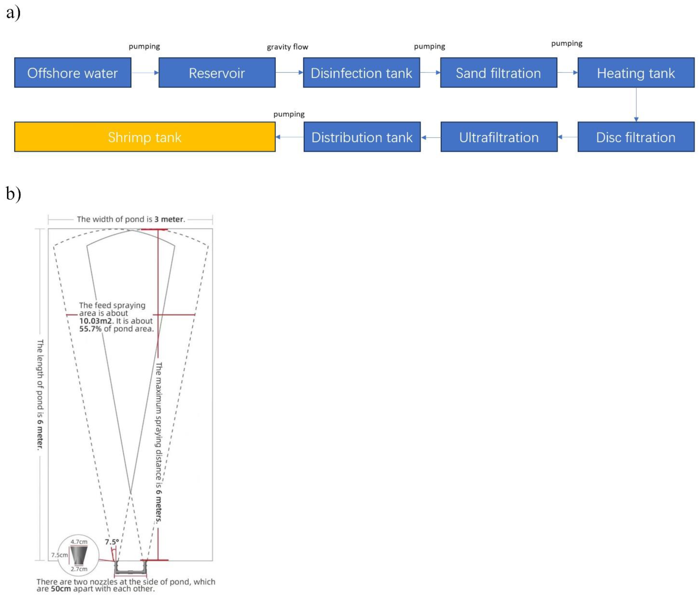The image size is (700, 597).
Task: Click the Disc filtration box
Action: pyautogui.click(x=636, y=137)
